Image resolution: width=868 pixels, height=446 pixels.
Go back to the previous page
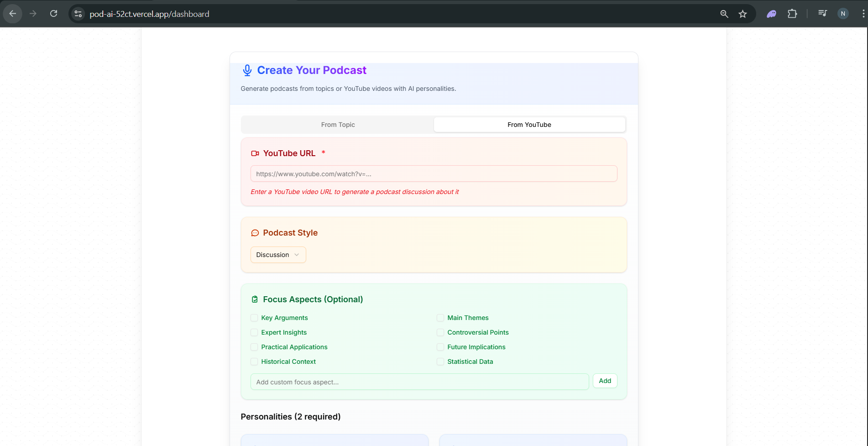pyautogui.click(x=13, y=14)
